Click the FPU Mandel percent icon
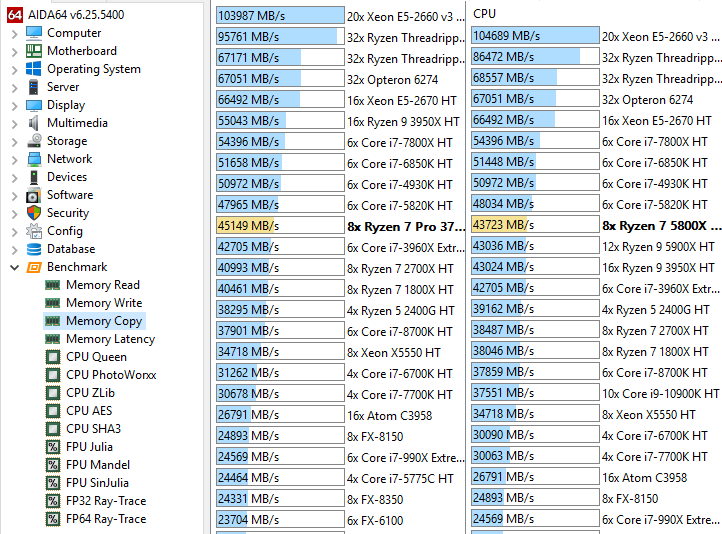 pyautogui.click(x=53, y=464)
